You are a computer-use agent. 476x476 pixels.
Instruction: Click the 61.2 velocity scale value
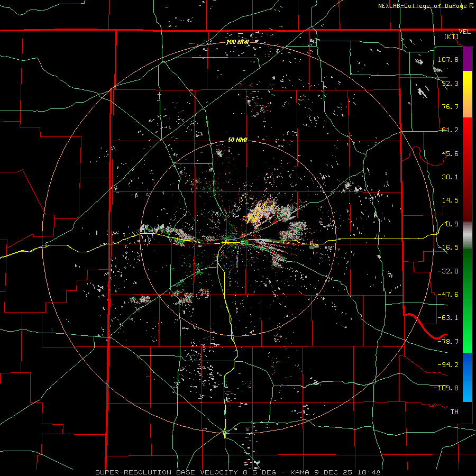[450, 130]
